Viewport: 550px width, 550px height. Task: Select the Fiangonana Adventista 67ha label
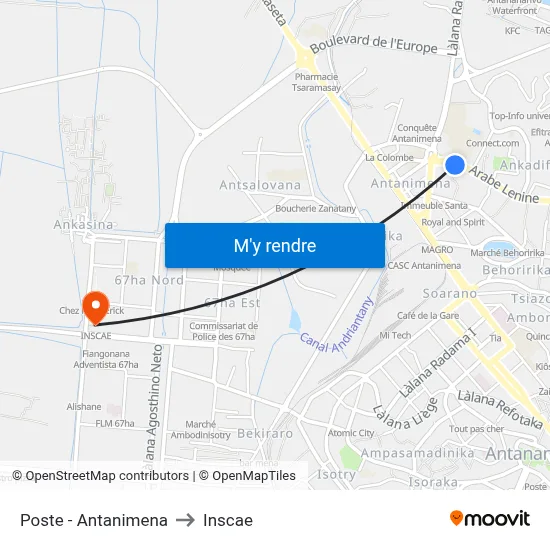106,359
